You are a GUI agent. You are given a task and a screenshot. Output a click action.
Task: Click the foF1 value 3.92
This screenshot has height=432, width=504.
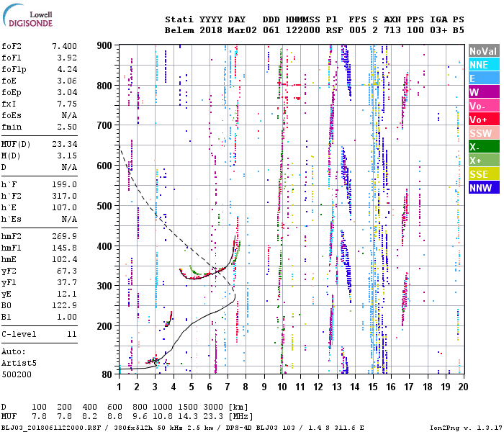click(x=67, y=58)
